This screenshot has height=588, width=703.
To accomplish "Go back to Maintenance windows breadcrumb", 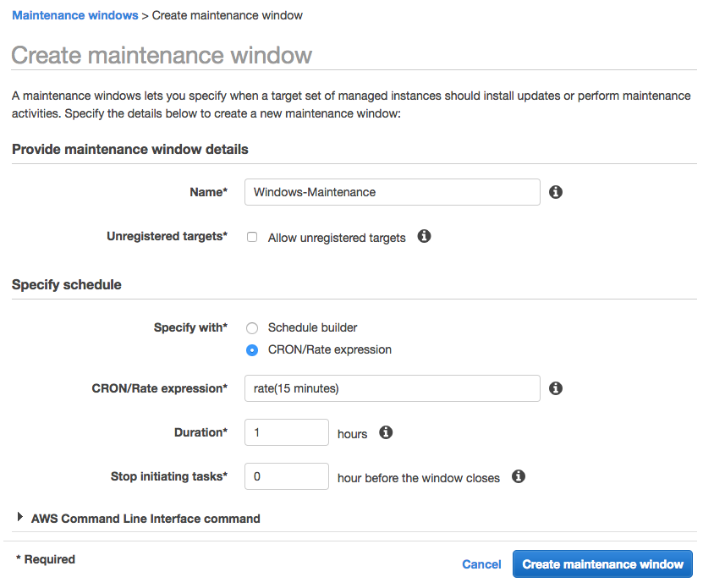I will click(x=75, y=15).
